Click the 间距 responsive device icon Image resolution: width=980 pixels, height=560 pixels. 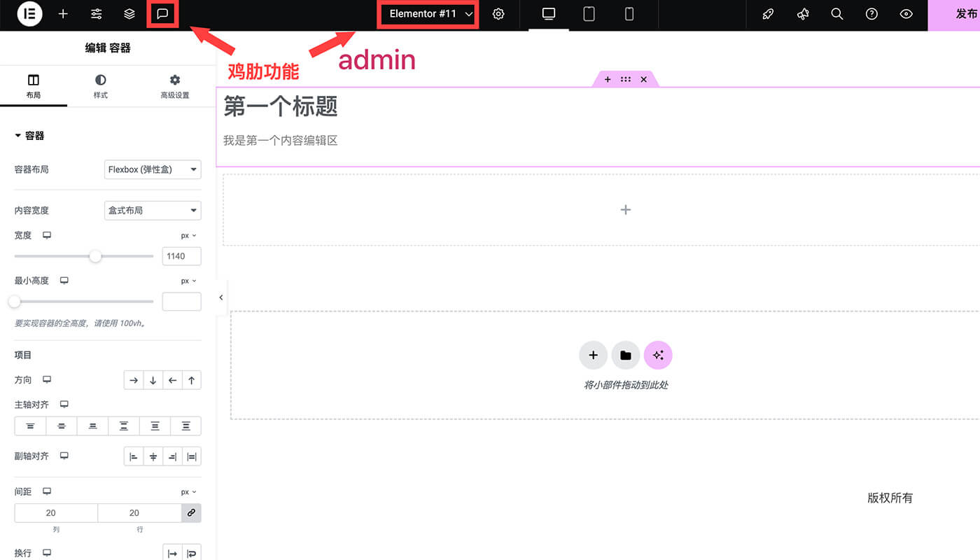pos(47,491)
